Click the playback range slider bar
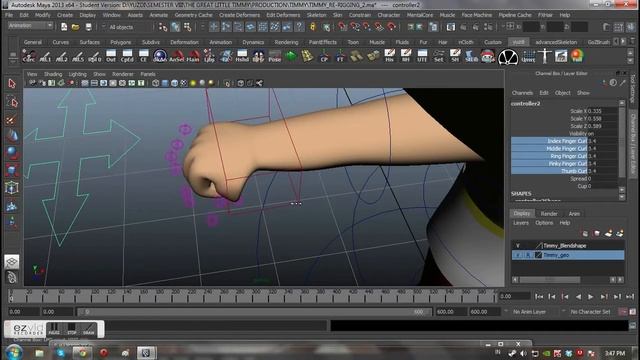The width and height of the screenshot is (640, 360). [255, 312]
